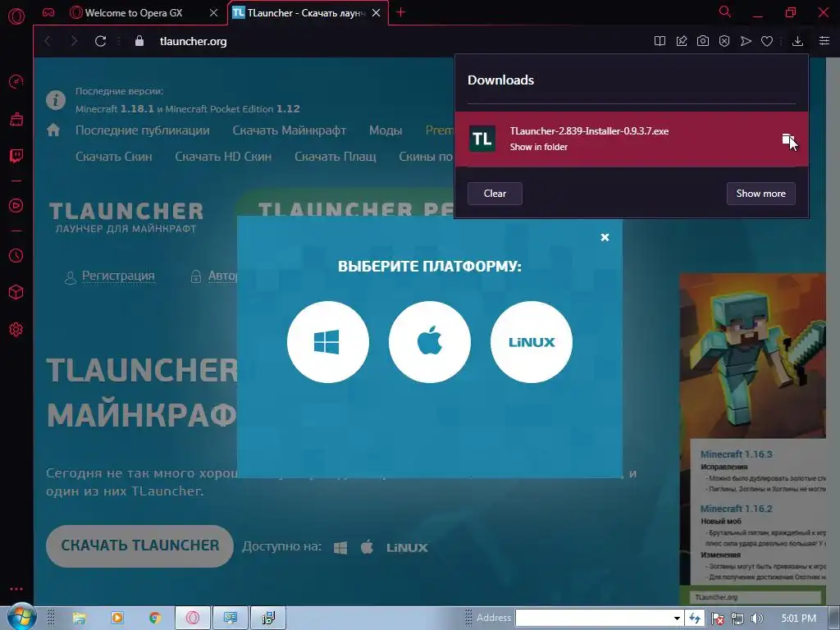Open Windows Start button

point(21,617)
